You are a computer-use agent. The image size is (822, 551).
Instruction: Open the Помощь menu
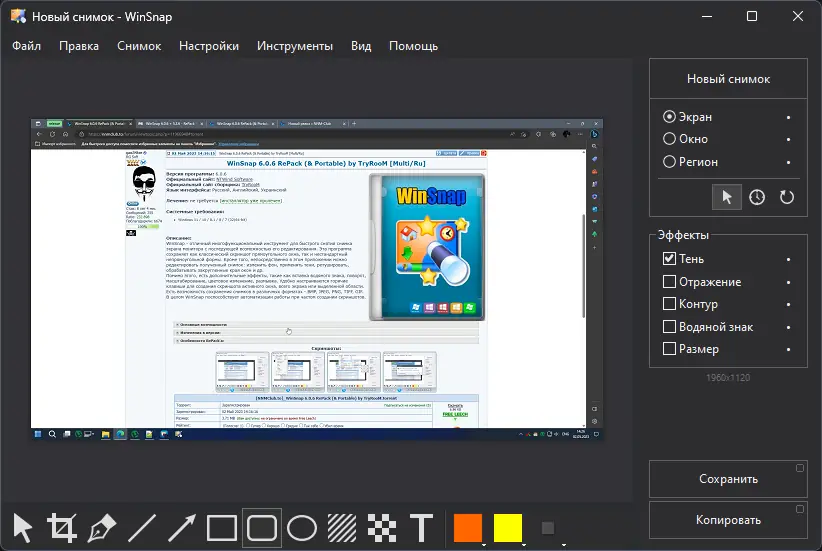413,46
